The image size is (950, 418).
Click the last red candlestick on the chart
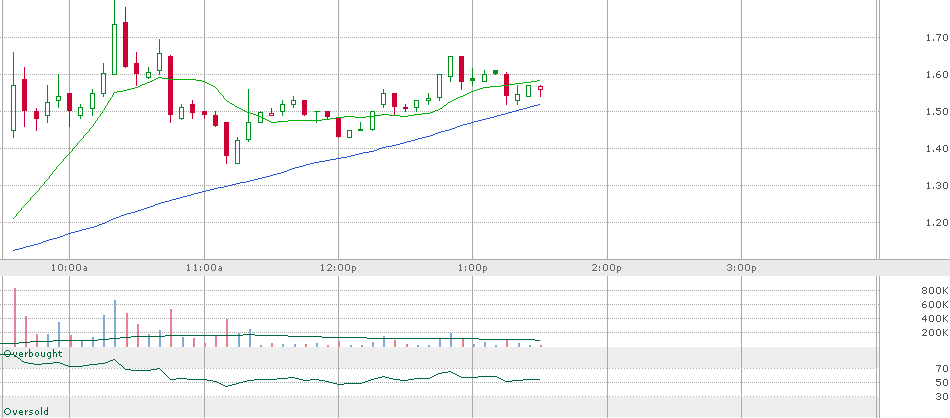tap(540, 89)
